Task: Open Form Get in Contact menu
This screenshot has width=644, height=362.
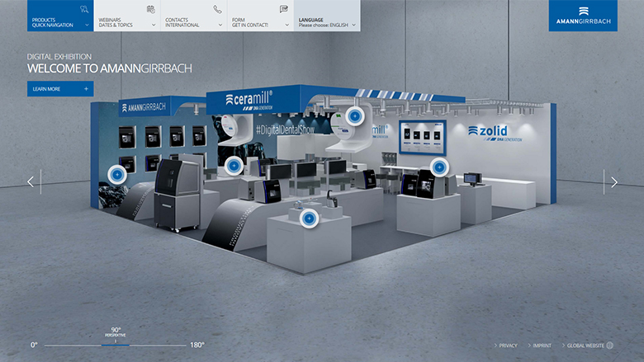Action: pyautogui.click(x=260, y=16)
